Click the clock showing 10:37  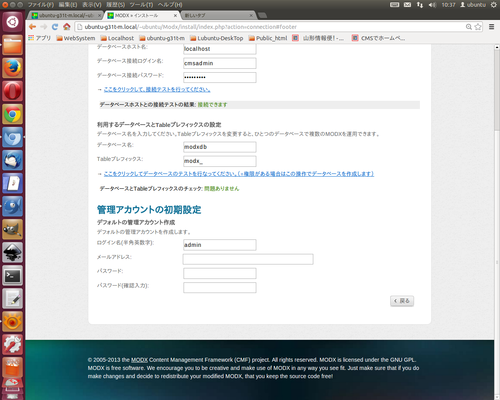click(x=448, y=5)
